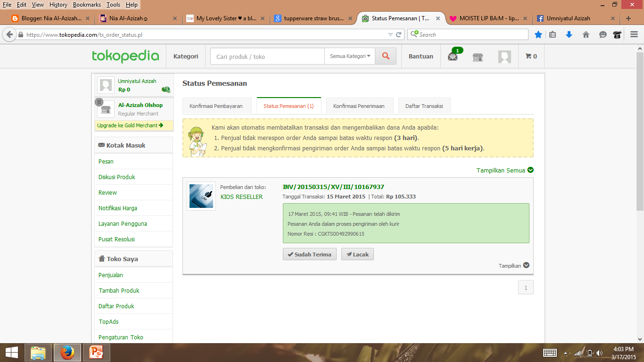The width and height of the screenshot is (644, 362).
Task: Open Daftar Transaksi tab
Action: [424, 106]
